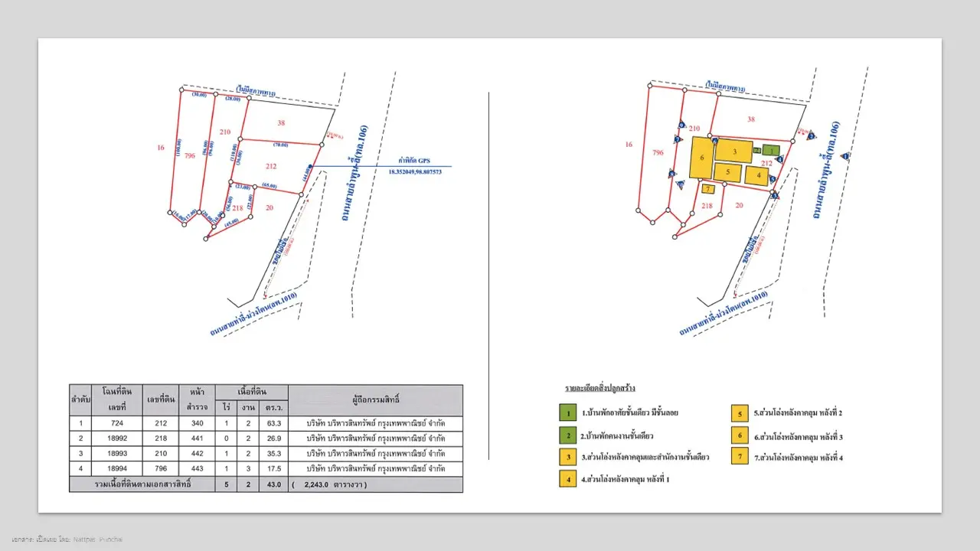This screenshot has width=980, height=551.
Task: Click plot label '796' on the right map
Action: tap(658, 152)
